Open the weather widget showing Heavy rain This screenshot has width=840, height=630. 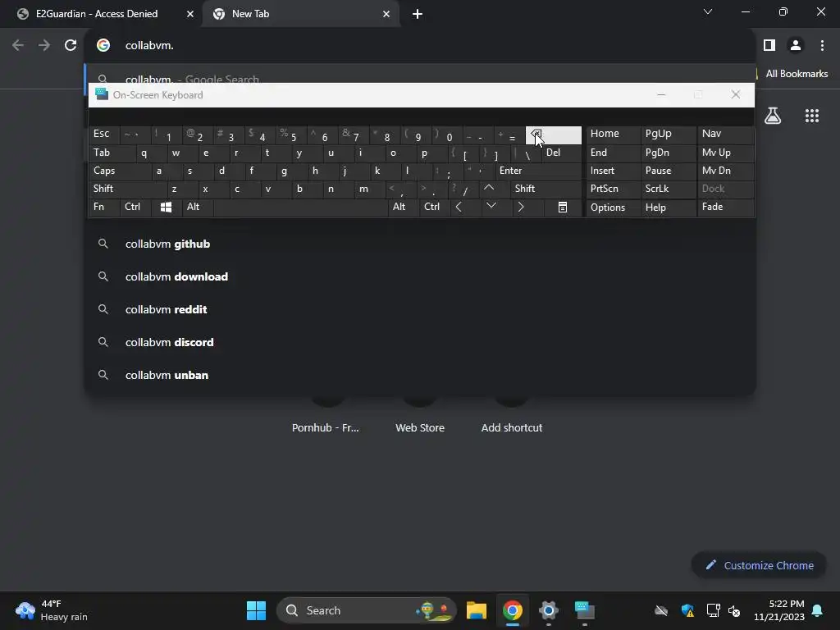(52, 610)
